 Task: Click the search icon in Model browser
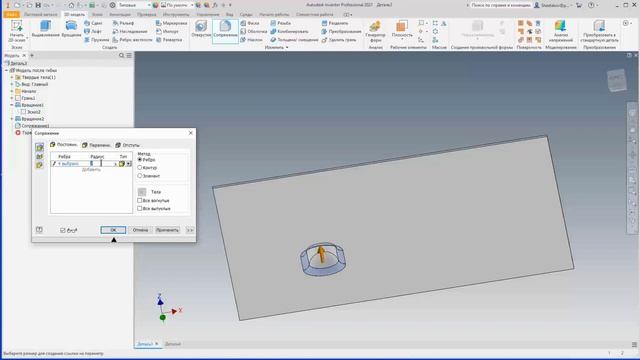pos(121,56)
